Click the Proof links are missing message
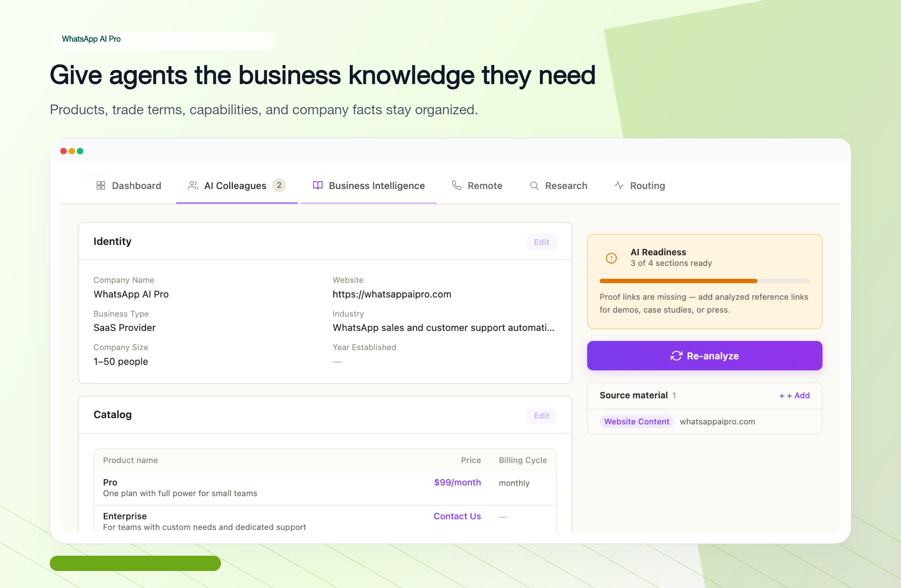Image resolution: width=901 pixels, height=588 pixels. pyautogui.click(x=704, y=303)
